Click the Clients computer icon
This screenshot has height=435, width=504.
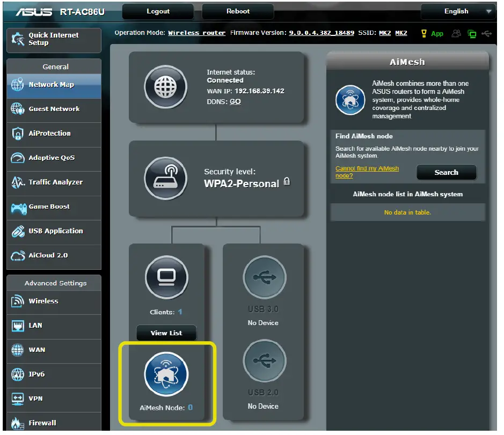tap(166, 278)
